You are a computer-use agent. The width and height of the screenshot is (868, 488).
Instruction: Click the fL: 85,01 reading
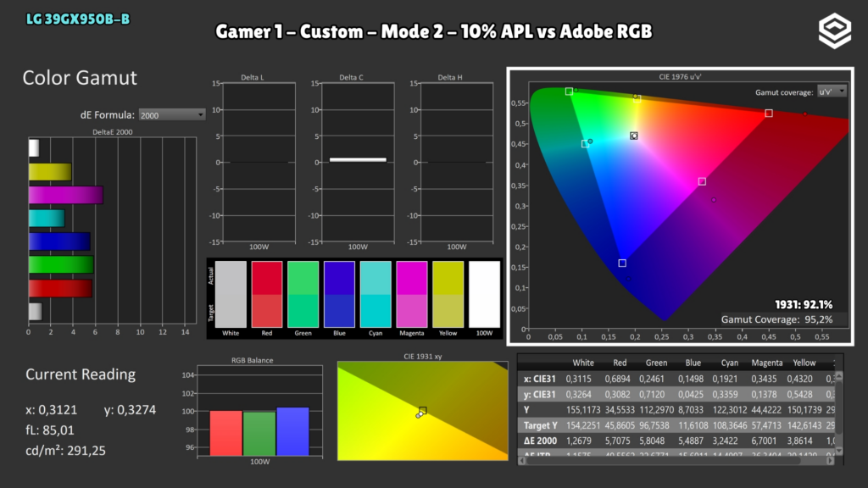tap(50, 430)
